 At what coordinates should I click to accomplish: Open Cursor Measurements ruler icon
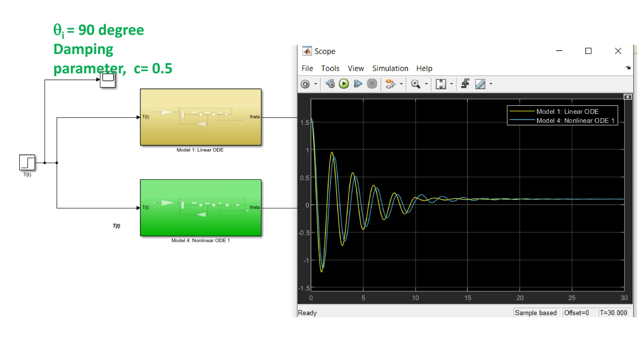tap(480, 84)
